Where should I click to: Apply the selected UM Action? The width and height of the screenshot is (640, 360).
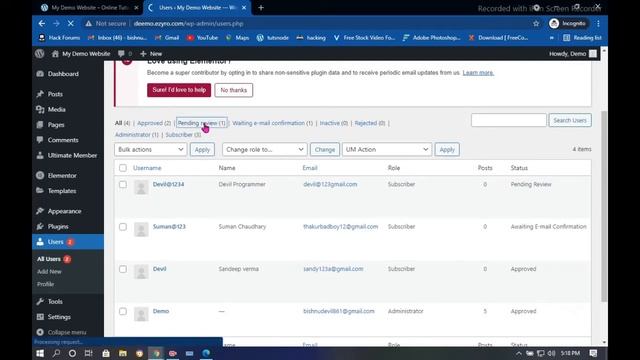447,149
